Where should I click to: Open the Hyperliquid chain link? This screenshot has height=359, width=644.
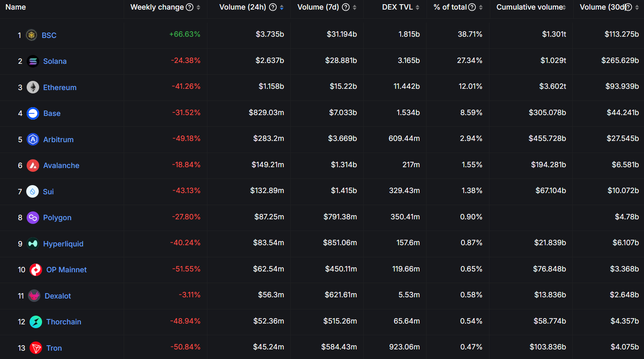pyautogui.click(x=63, y=244)
